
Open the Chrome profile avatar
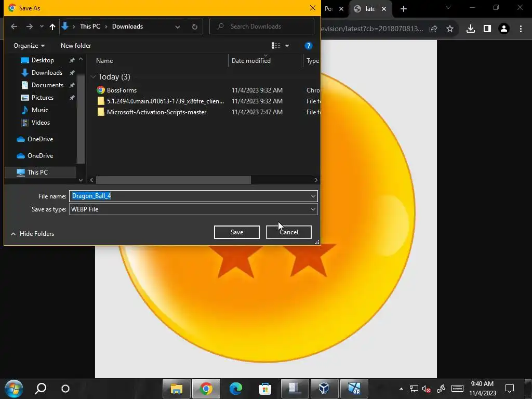click(x=503, y=29)
